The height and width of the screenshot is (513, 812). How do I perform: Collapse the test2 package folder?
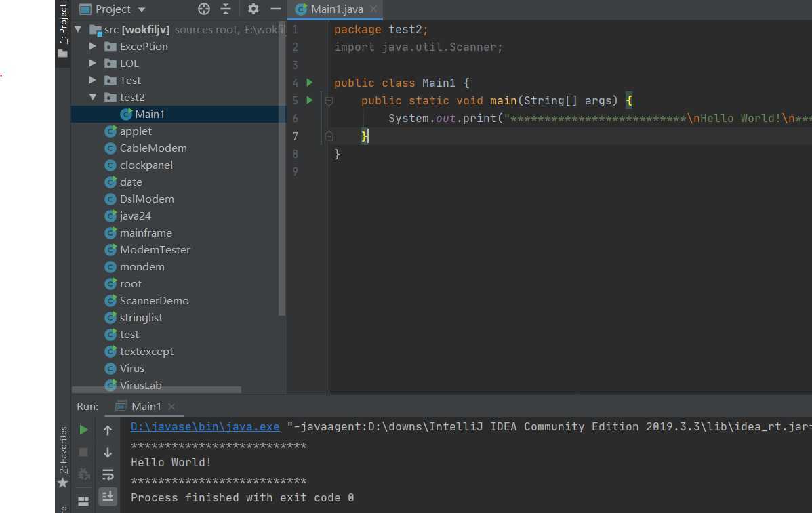[93, 97]
